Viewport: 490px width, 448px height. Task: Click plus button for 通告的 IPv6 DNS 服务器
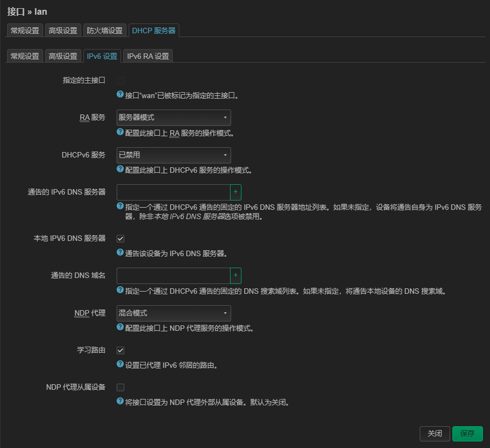click(235, 192)
